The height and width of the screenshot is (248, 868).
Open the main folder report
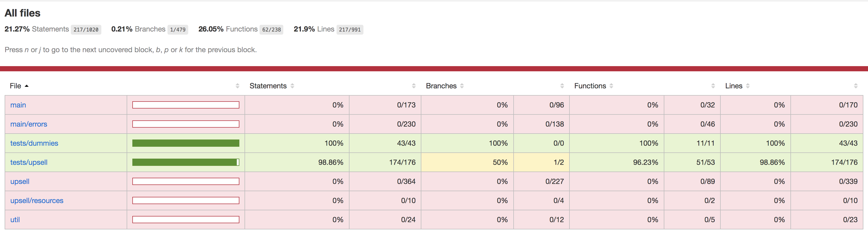(x=18, y=105)
